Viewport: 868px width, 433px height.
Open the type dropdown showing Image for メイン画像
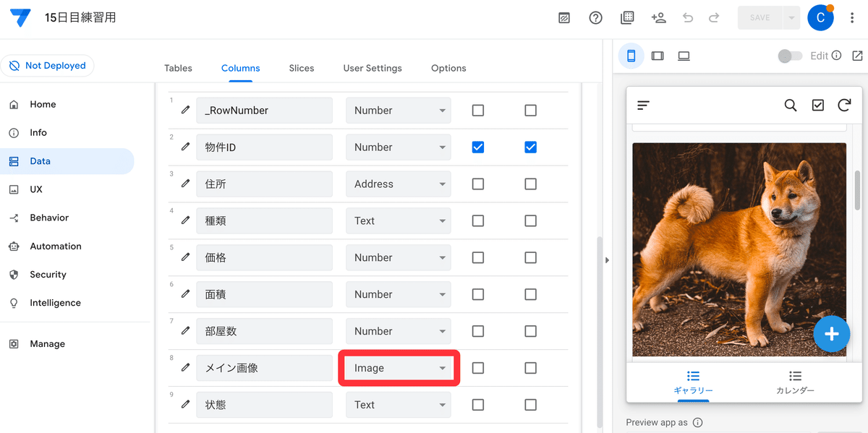coord(398,368)
